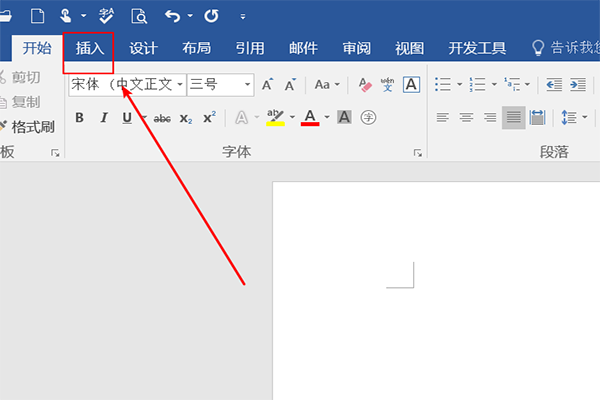Open the 插入 tab
The width and height of the screenshot is (600, 400).
[x=90, y=48]
